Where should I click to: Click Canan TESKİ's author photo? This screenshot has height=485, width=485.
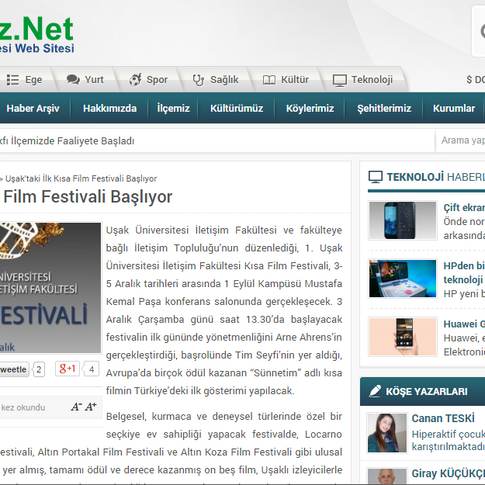[387, 433]
